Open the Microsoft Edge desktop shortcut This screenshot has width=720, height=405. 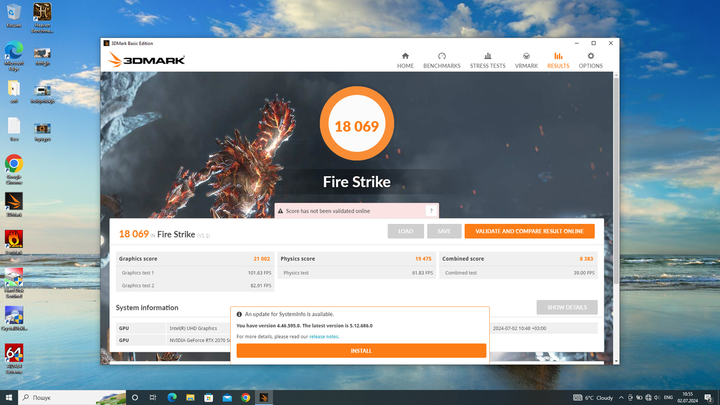pos(14,56)
